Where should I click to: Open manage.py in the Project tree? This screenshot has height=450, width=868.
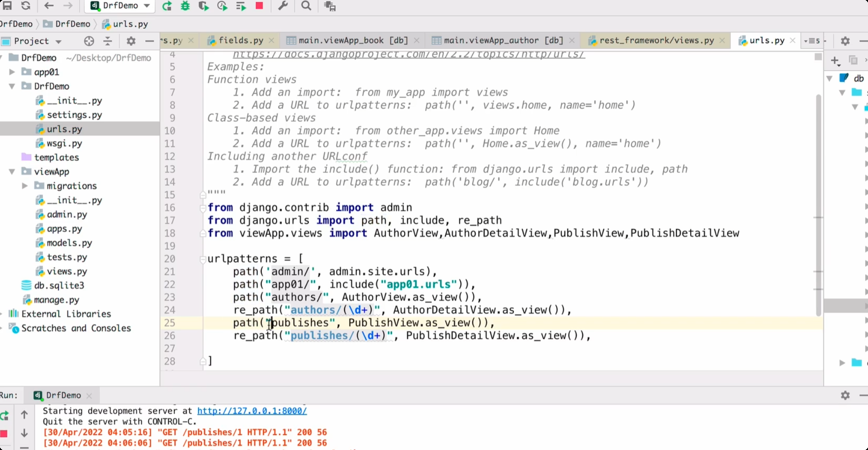[56, 300]
